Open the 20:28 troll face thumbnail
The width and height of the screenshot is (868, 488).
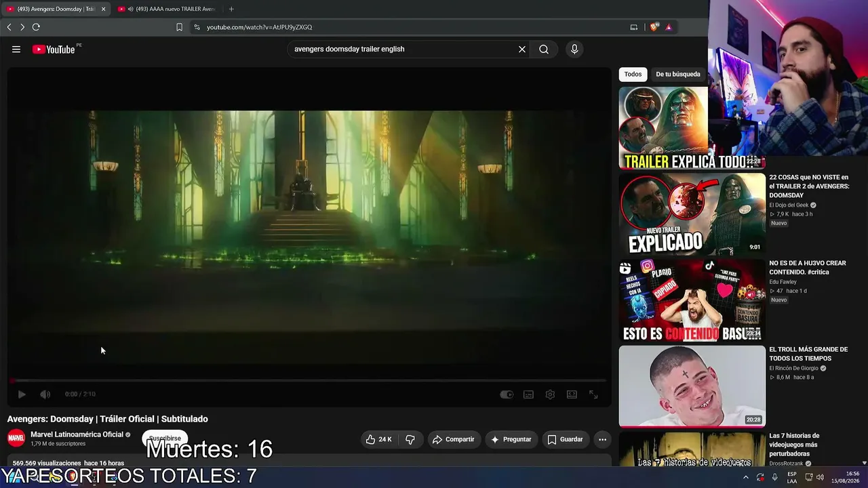point(692,386)
